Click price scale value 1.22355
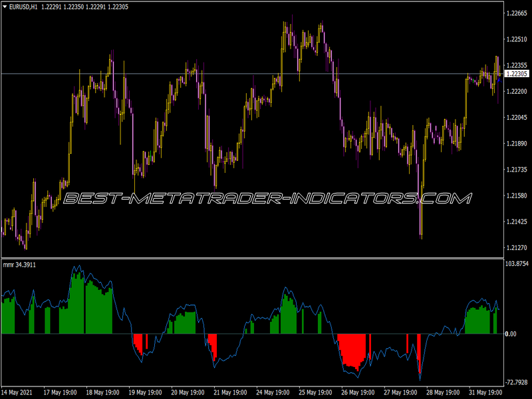Screen dimensions: 532x399 tap(517, 65)
